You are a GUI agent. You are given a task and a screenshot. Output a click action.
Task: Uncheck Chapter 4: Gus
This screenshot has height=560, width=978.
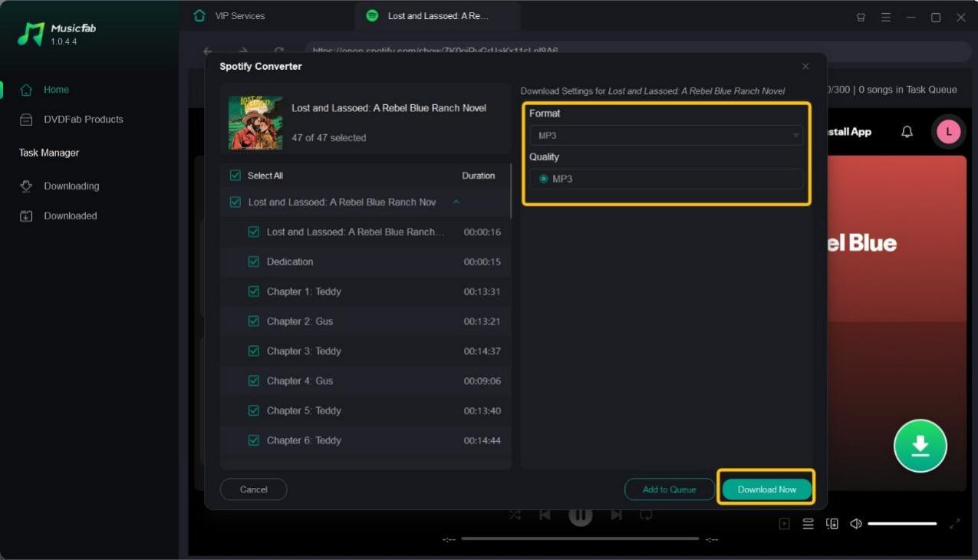(x=254, y=381)
